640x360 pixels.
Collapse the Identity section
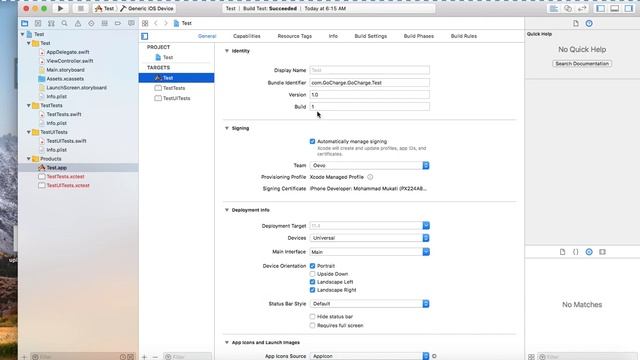tap(227, 51)
